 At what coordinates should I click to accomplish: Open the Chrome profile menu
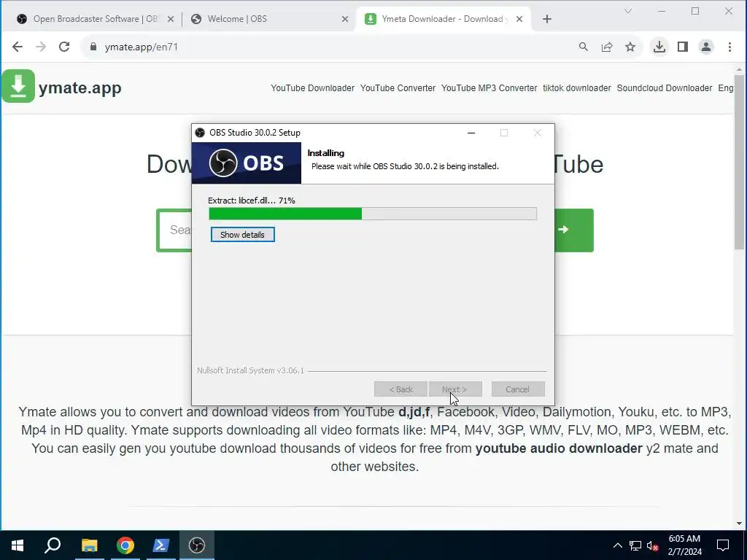click(706, 47)
